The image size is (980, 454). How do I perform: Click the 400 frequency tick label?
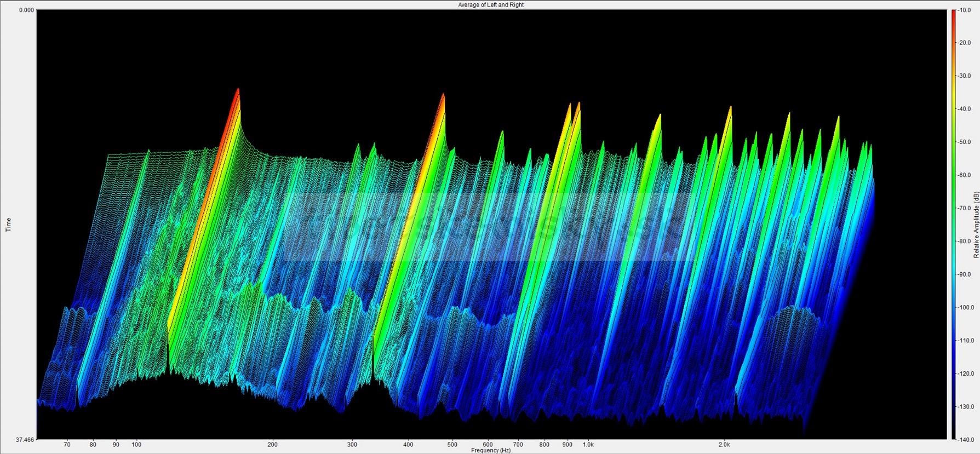408,445
